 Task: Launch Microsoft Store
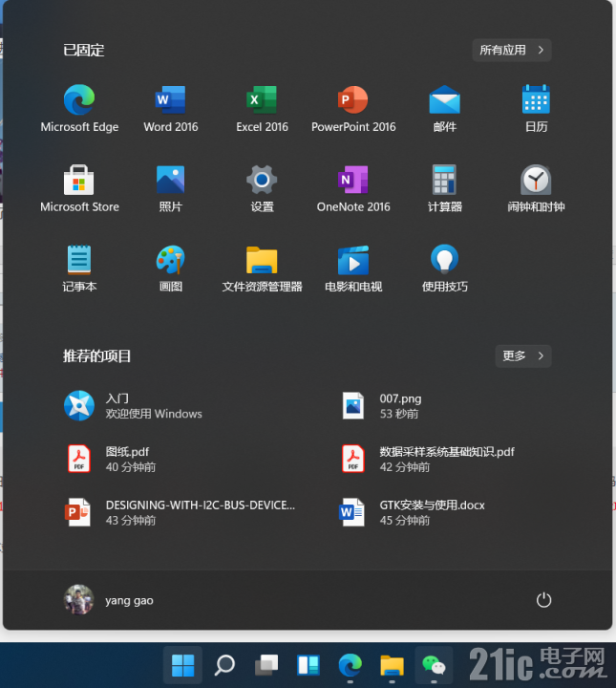pos(79,188)
